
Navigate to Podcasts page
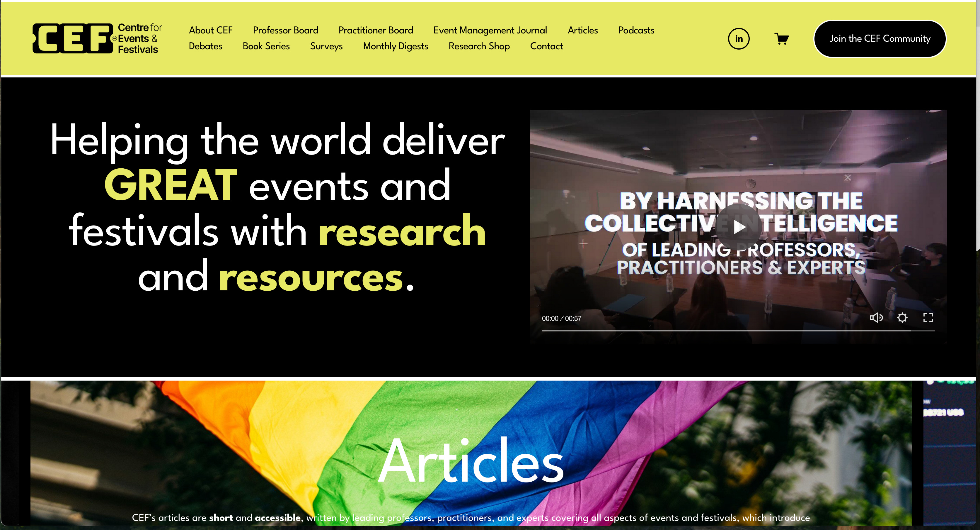[636, 30]
